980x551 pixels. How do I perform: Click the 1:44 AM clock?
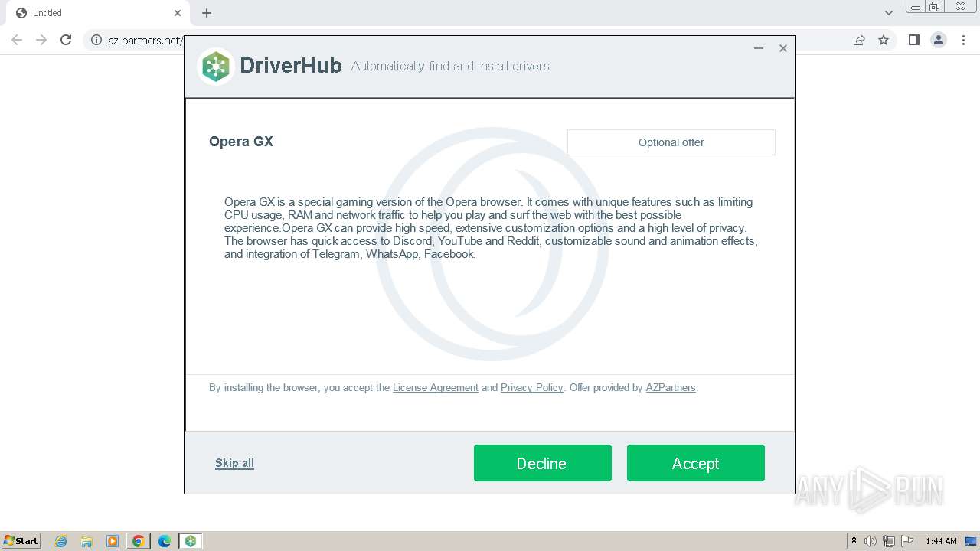pos(941,541)
